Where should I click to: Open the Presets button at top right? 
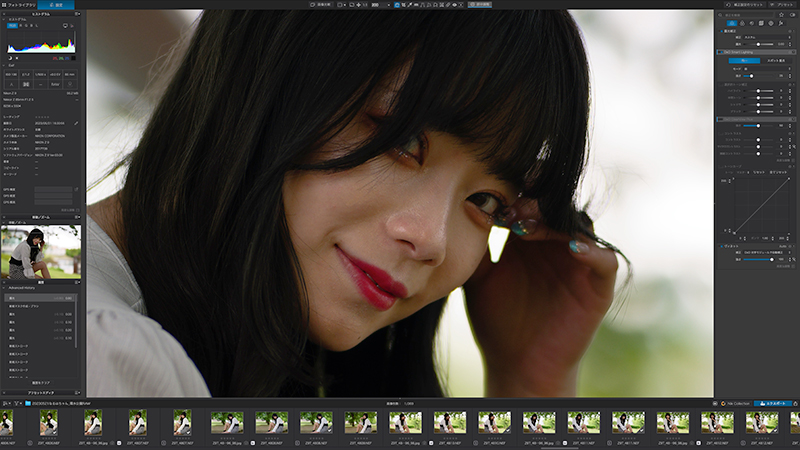(782, 5)
